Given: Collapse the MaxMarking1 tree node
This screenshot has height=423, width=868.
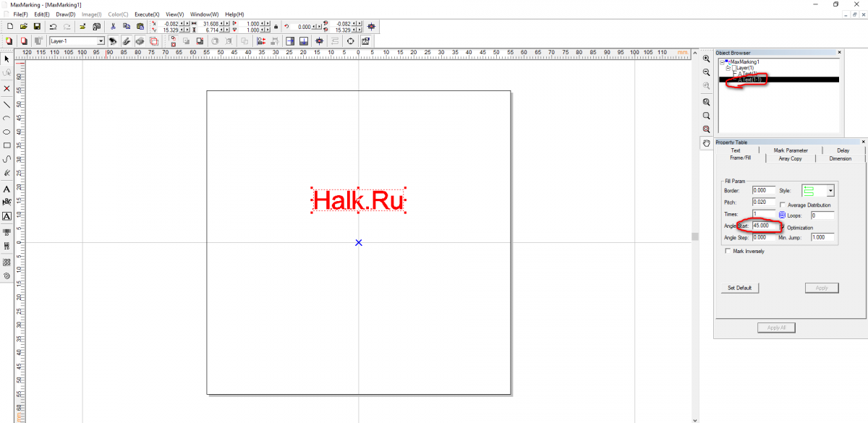Looking at the screenshot, I should point(722,62).
